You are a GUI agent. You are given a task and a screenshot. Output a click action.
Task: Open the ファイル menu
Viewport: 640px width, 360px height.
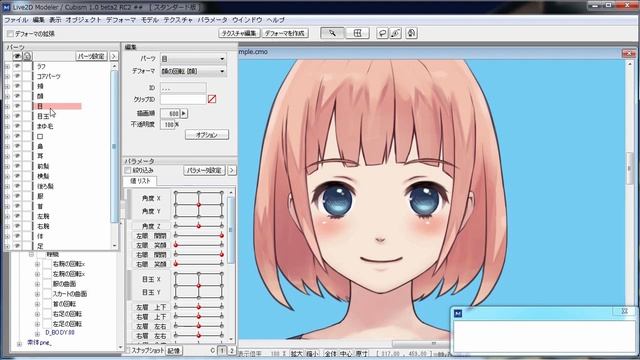point(16,20)
